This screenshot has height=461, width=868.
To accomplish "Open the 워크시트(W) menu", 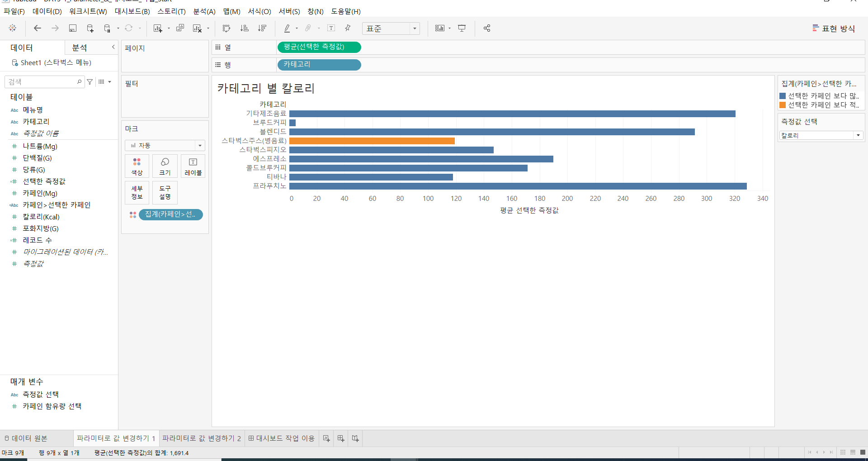I will coord(88,11).
